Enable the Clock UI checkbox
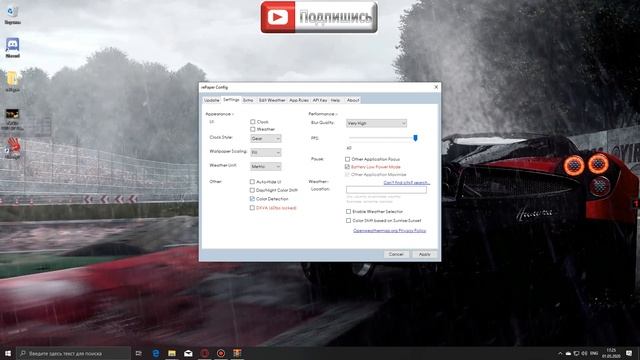Image resolution: width=640 pixels, height=360 pixels. [253, 122]
